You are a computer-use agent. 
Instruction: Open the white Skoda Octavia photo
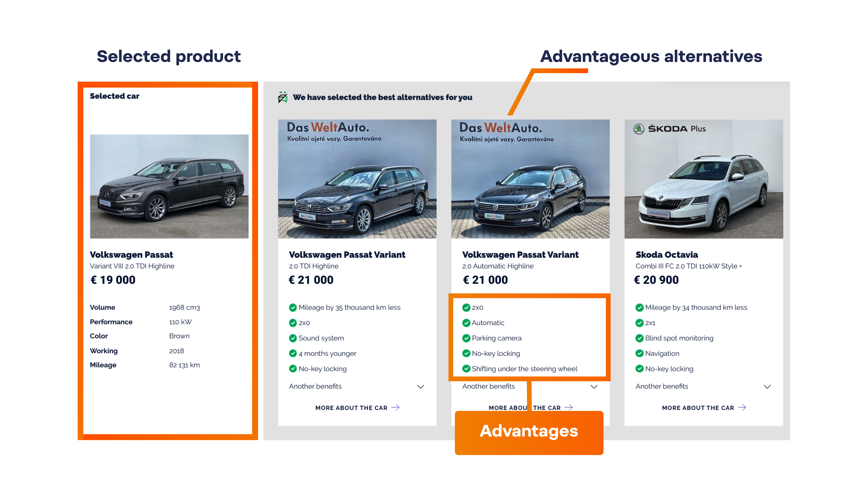pyautogui.click(x=704, y=179)
